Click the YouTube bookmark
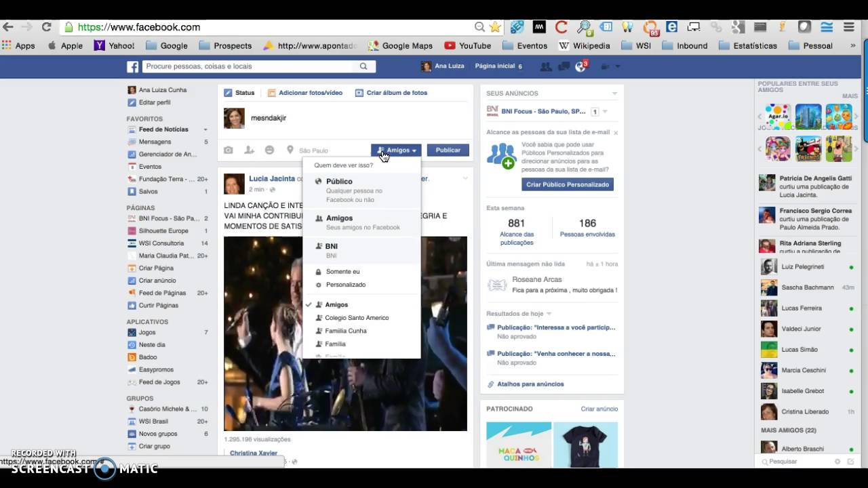This screenshot has width=868, height=488. click(467, 45)
